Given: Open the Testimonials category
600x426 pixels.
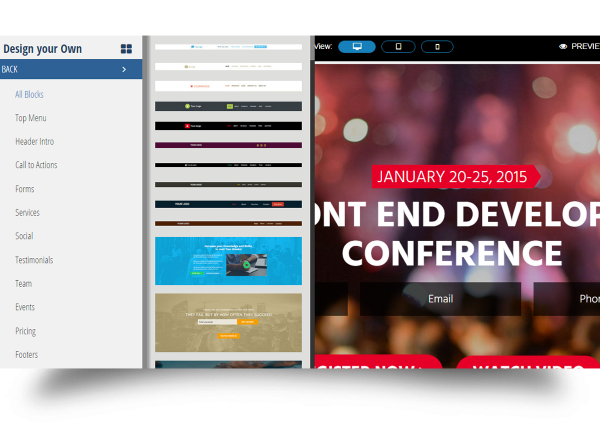Looking at the screenshot, I should coord(34,260).
